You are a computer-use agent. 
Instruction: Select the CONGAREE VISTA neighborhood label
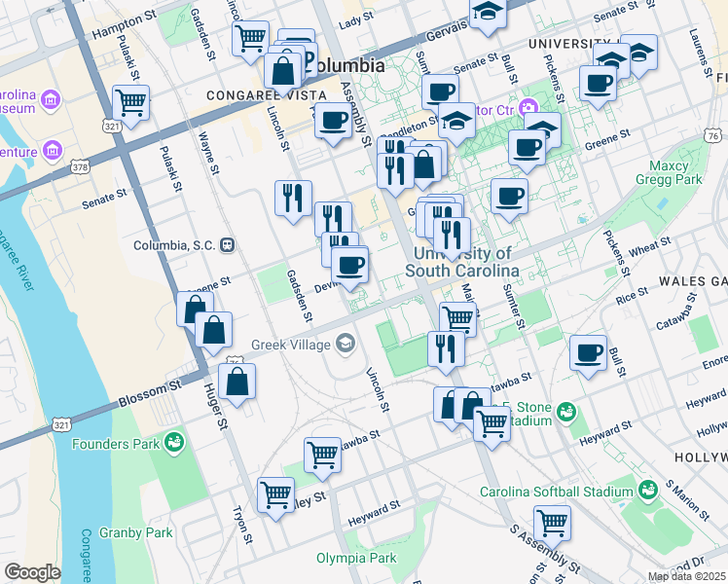[267, 95]
